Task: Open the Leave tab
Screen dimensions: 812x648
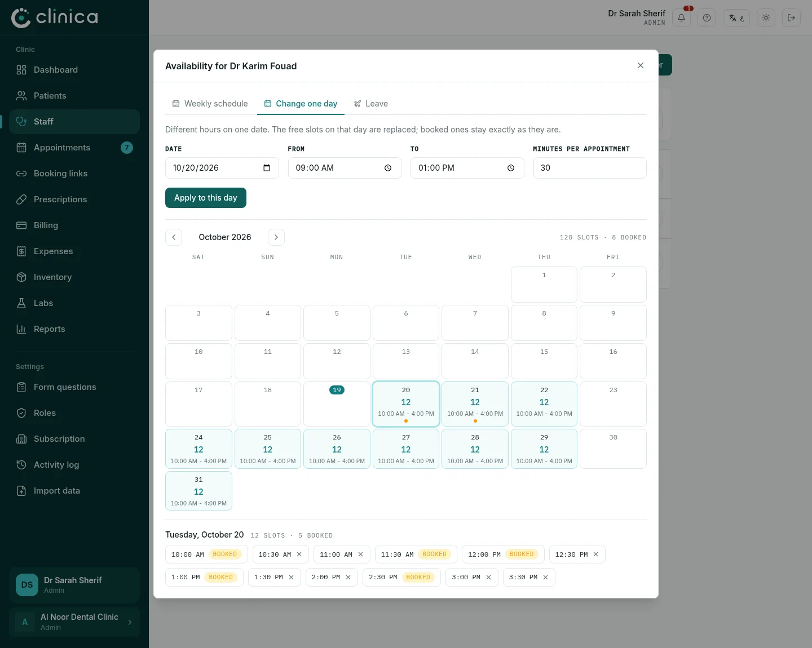Action: pos(370,104)
